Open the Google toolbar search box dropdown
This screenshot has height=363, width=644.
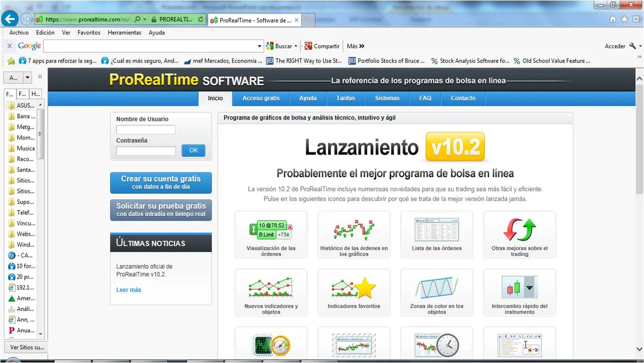tap(260, 46)
